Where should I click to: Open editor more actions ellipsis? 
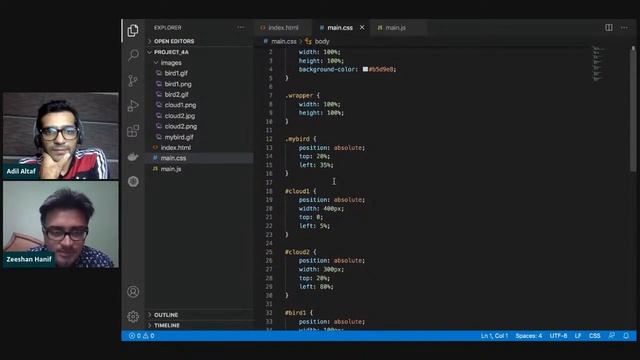coord(624,28)
